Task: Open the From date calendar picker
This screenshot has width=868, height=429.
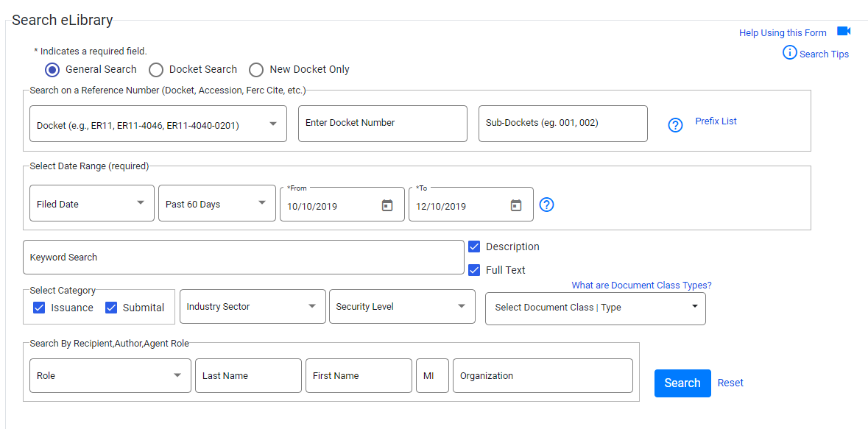Action: pos(387,205)
